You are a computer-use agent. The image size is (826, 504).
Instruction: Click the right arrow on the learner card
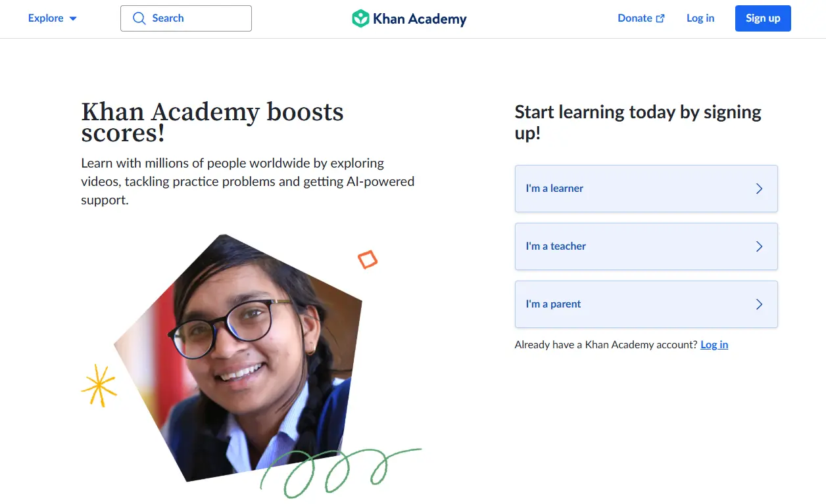pyautogui.click(x=758, y=189)
